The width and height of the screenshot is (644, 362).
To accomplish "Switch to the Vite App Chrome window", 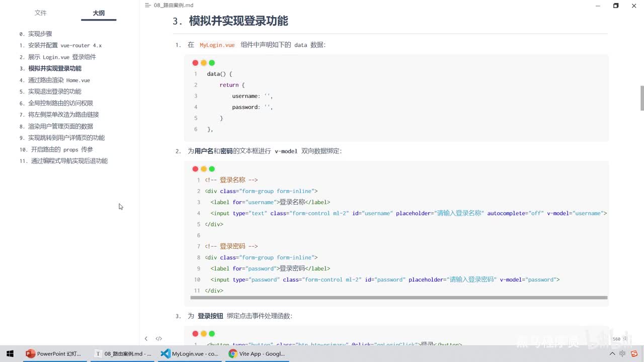I will [257, 354].
